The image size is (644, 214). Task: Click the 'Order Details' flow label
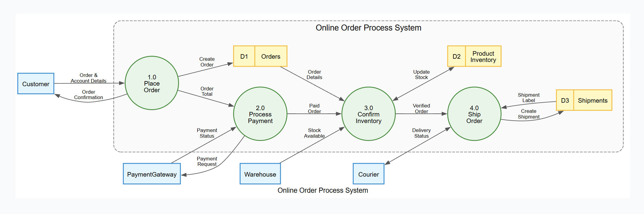pos(314,75)
